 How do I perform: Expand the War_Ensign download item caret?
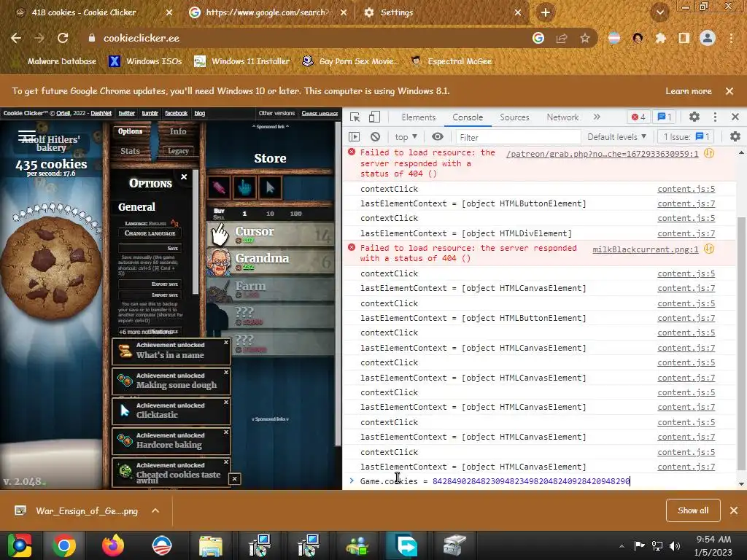pyautogui.click(x=155, y=510)
